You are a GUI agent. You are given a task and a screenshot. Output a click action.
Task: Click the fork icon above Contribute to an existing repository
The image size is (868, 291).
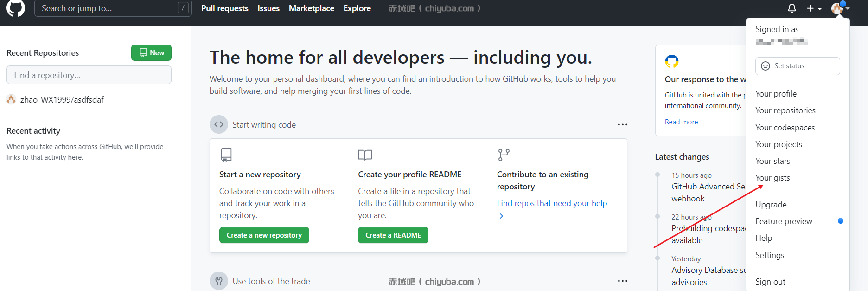pyautogui.click(x=504, y=155)
